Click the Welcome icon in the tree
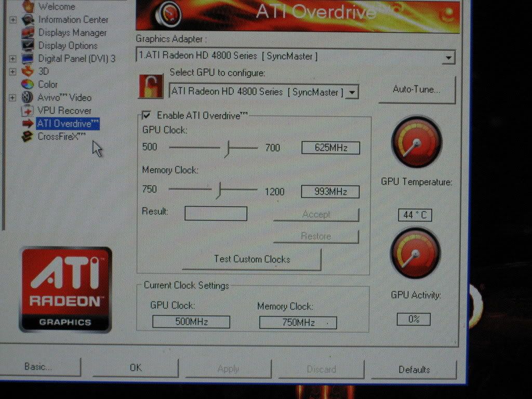 (28, 6)
